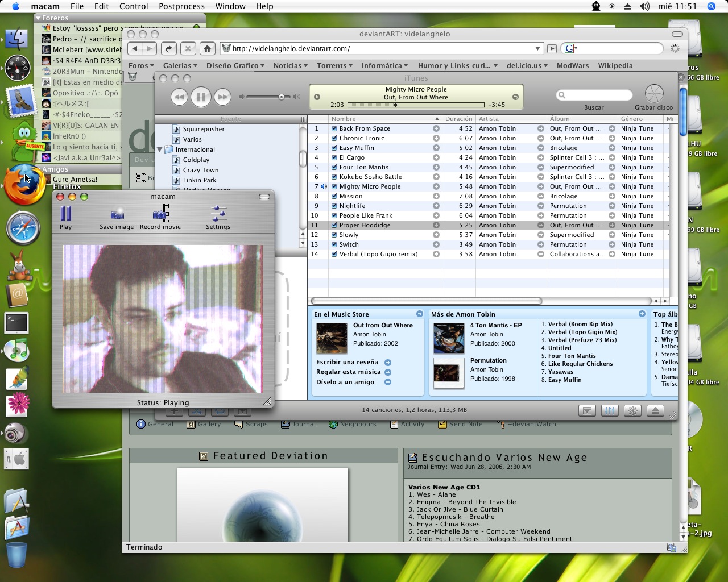This screenshot has width=728, height=582.
Task: Pause playback in iTunes
Action: point(201,97)
